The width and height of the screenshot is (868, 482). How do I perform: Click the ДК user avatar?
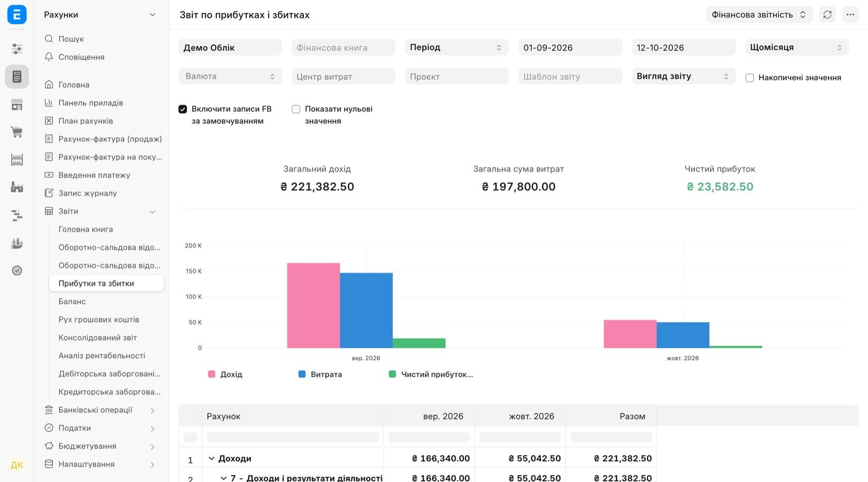[17, 465]
